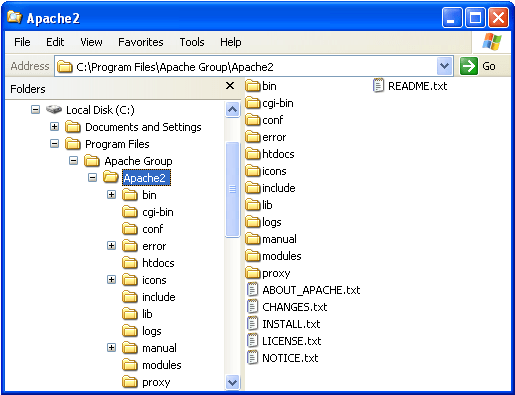The width and height of the screenshot is (515, 395).
Task: Open the Tools menu
Action: pyautogui.click(x=192, y=42)
